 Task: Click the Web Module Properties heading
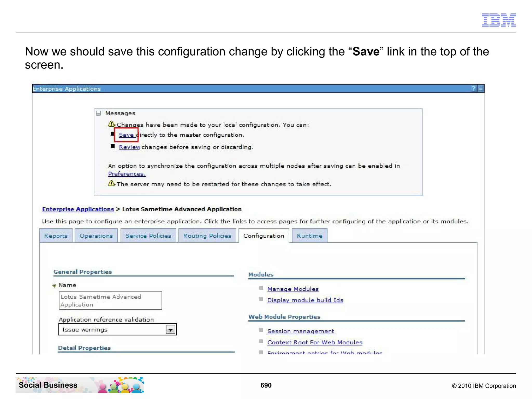click(284, 317)
